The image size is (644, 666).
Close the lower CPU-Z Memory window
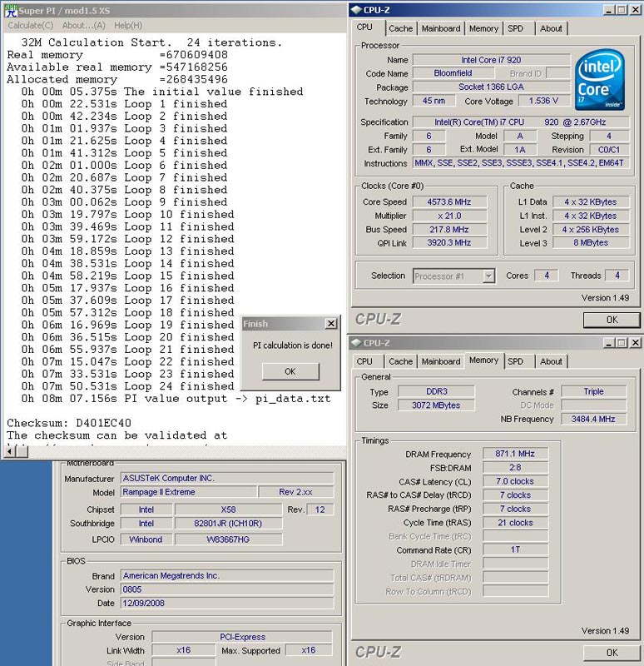tap(635, 343)
